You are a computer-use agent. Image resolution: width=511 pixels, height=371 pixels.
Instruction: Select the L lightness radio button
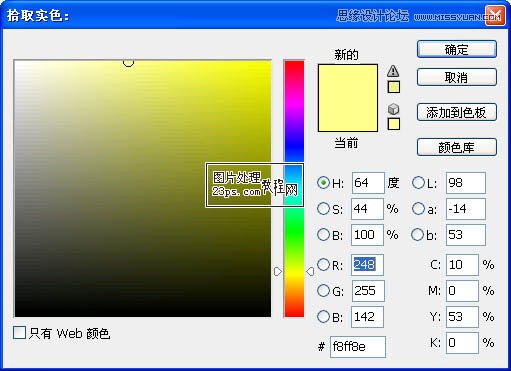(x=418, y=183)
